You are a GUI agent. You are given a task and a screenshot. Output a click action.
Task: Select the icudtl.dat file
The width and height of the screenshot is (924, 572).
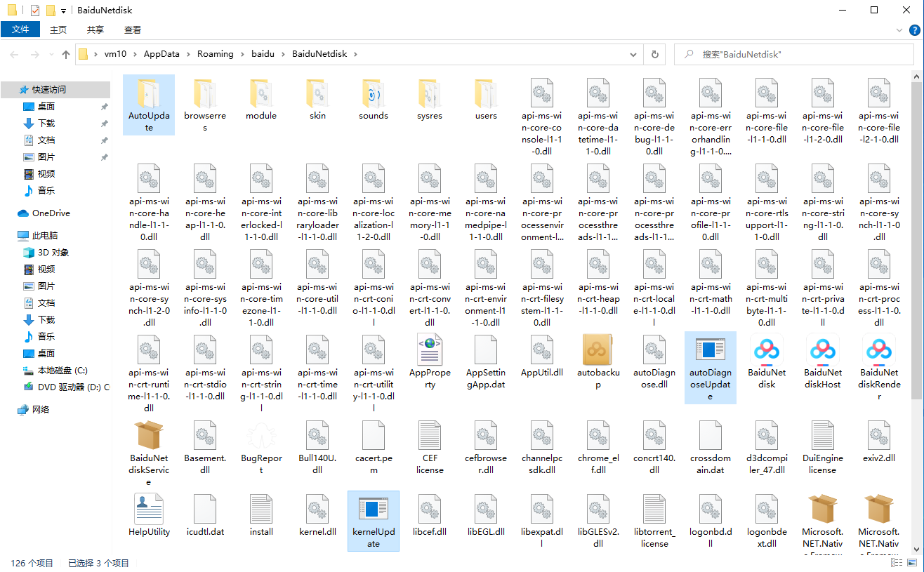(x=205, y=514)
